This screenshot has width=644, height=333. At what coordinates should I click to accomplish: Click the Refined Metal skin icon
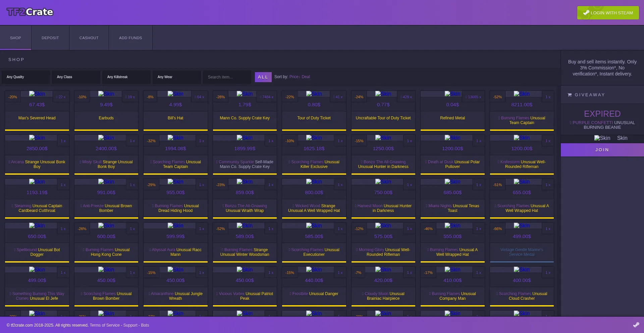coord(452,94)
